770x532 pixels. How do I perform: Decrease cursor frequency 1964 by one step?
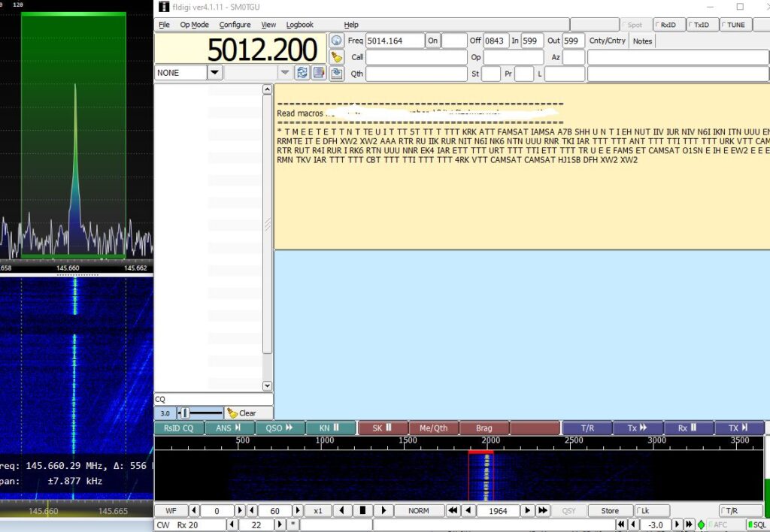(x=468, y=510)
